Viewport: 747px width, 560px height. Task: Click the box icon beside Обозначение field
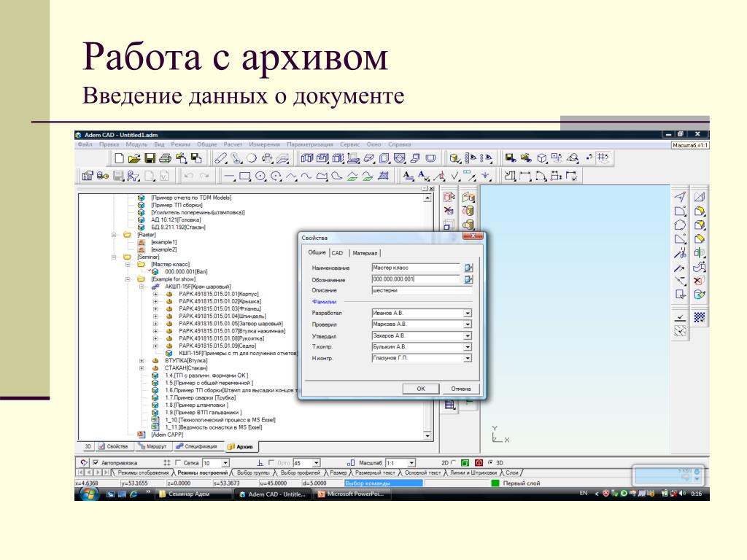coord(468,279)
